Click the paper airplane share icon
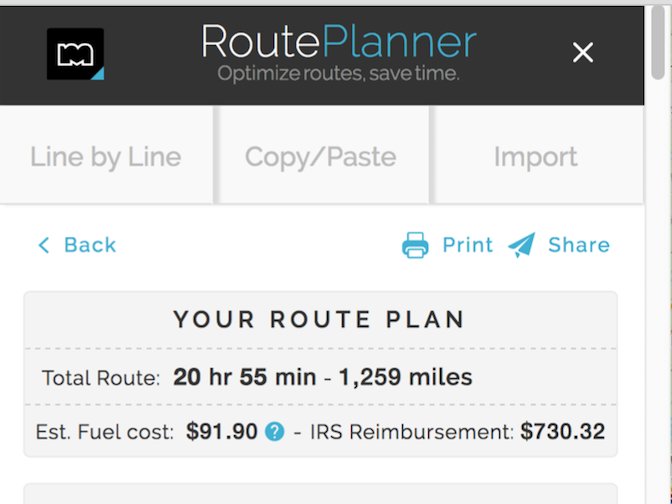 pos(522,245)
